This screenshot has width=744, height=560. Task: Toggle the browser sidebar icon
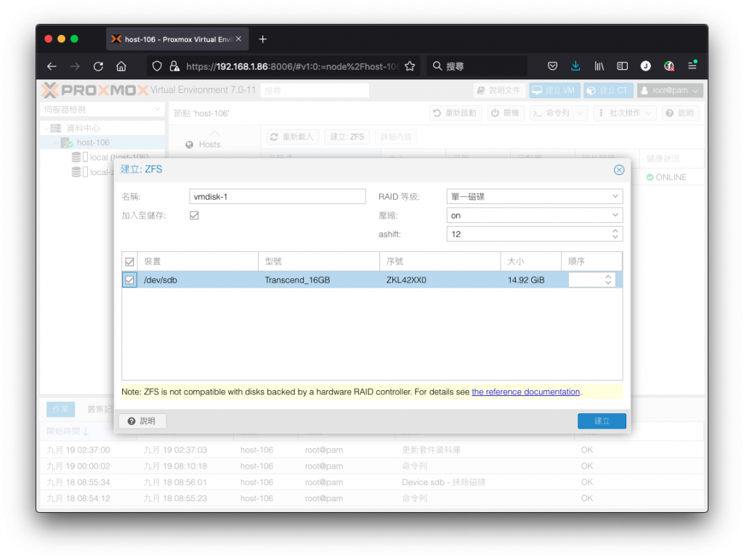point(622,66)
